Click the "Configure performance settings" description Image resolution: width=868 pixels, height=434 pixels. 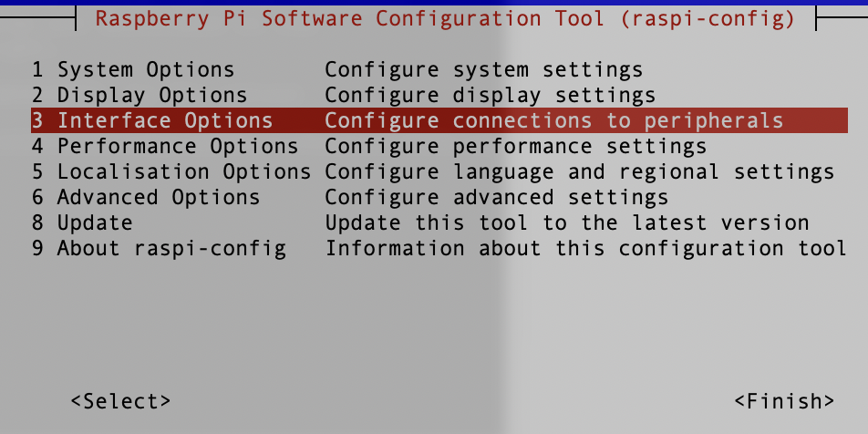pyautogui.click(x=515, y=146)
